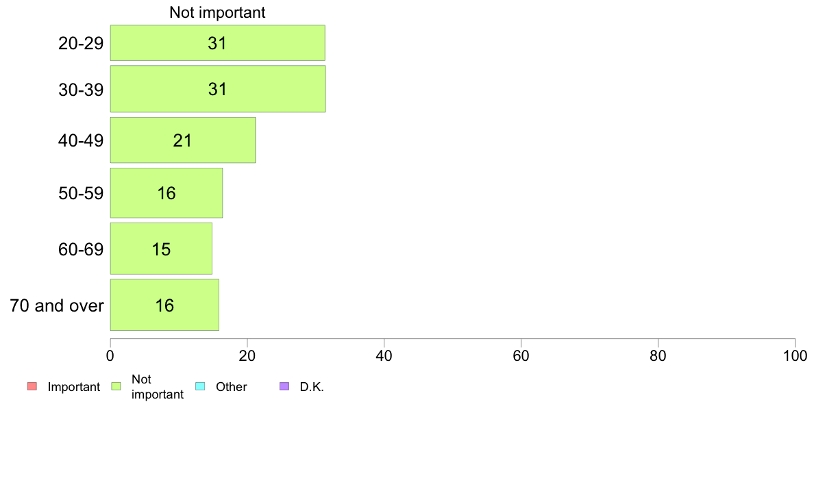Select the 60-69 bar showing 15
The width and height of the screenshot is (814, 504).
161,249
